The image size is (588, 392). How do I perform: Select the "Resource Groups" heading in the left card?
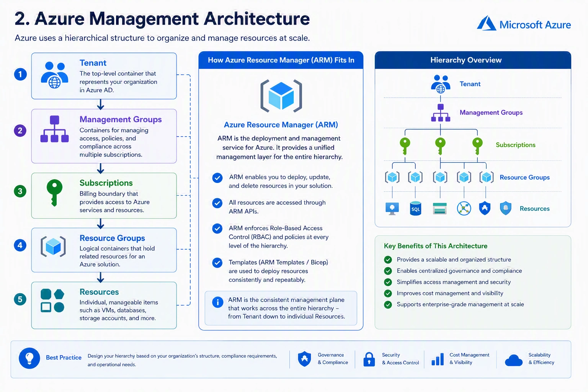pos(112,238)
